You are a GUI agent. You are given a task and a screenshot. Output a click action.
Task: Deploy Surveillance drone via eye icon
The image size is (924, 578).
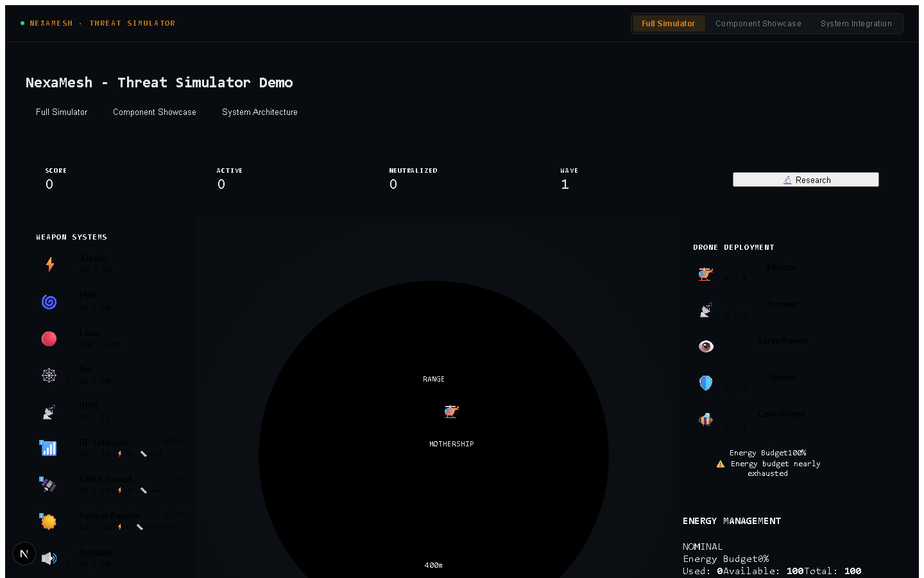coord(706,347)
